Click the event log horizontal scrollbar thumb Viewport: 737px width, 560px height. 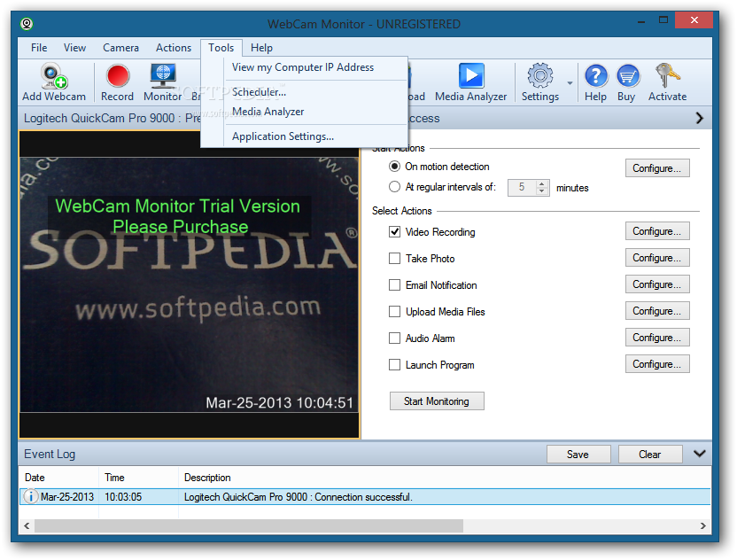click(x=249, y=525)
